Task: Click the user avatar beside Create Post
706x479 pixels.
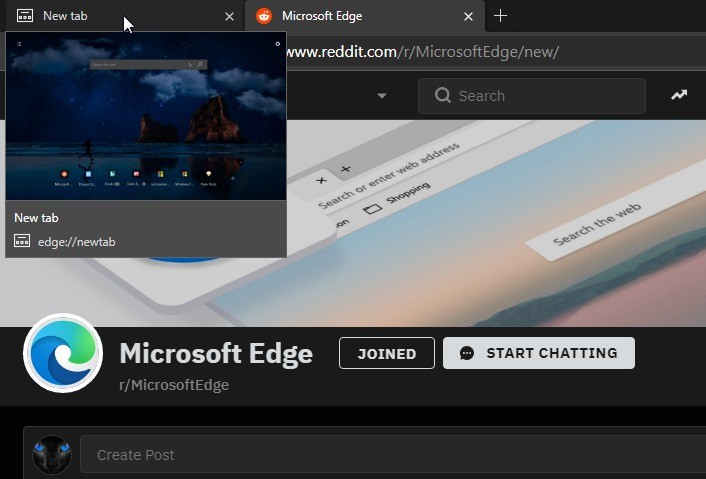Action: pyautogui.click(x=52, y=454)
